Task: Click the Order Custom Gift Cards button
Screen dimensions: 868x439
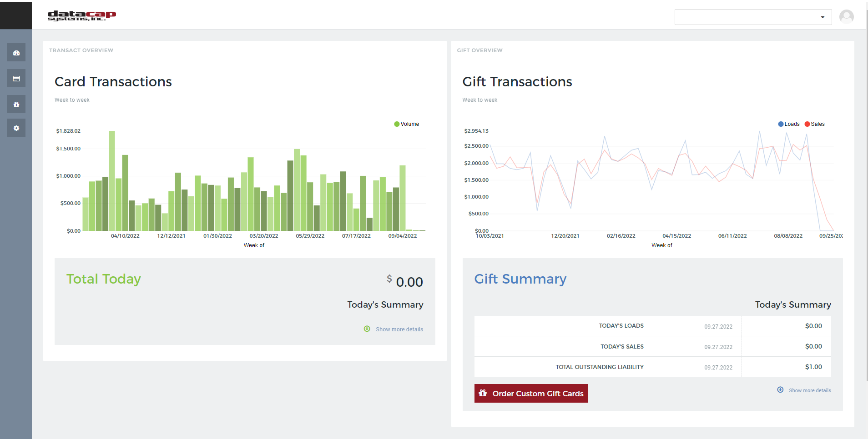Action: 531,393
